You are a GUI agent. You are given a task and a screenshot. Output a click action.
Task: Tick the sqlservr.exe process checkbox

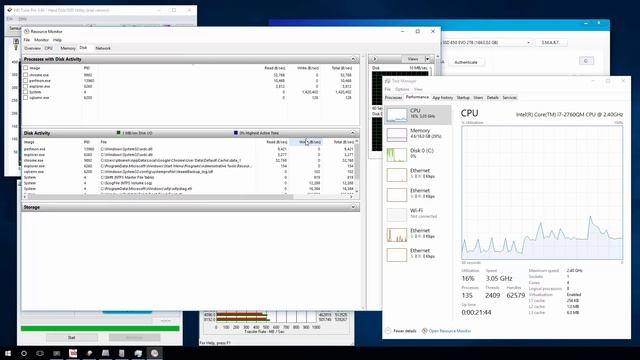click(26, 98)
